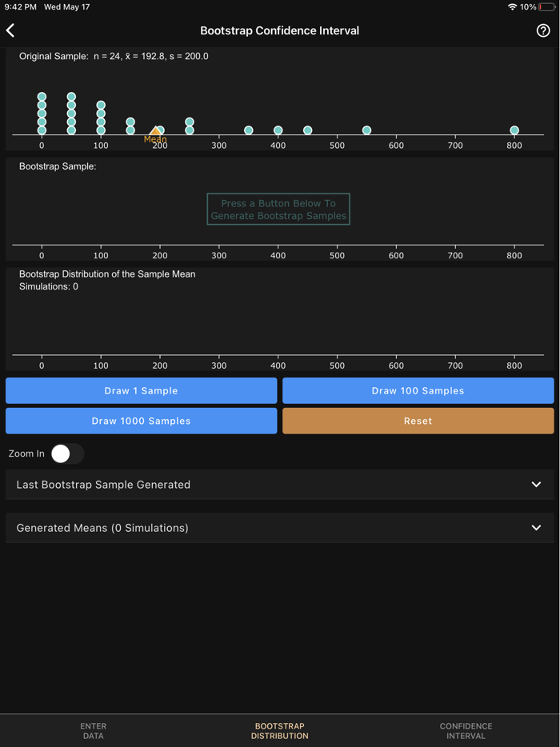560x747 pixels.
Task: Open the Confidence Interval tab
Action: [x=466, y=730]
